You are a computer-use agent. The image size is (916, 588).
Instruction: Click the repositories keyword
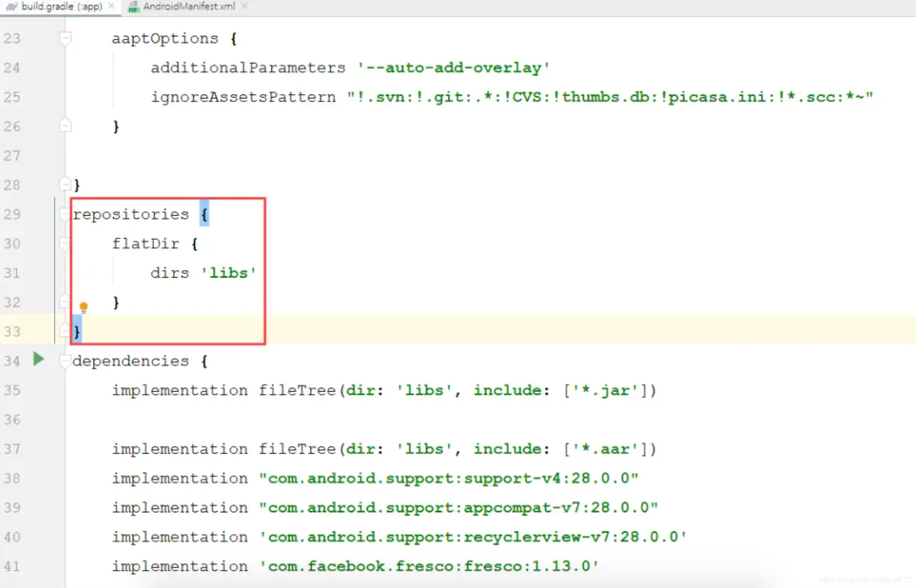[x=131, y=214]
